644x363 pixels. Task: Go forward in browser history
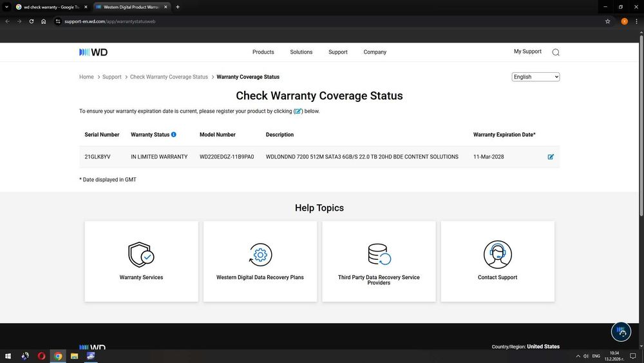[19, 21]
